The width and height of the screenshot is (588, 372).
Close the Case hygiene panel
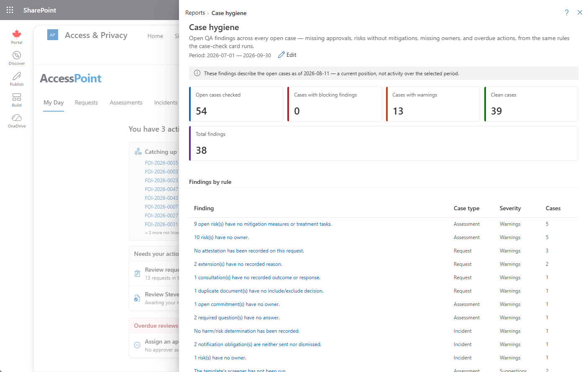coord(580,13)
